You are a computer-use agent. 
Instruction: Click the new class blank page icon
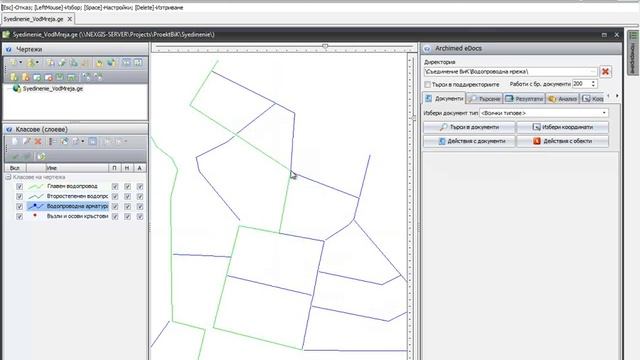15,141
